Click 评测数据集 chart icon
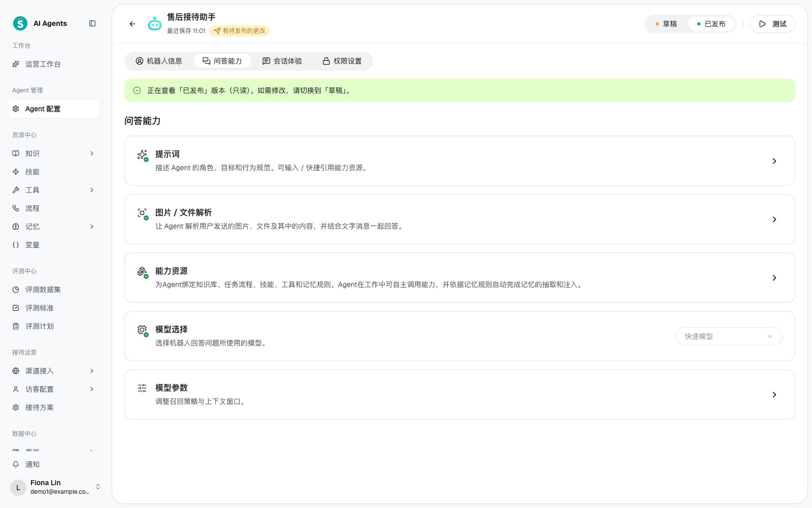Image resolution: width=812 pixels, height=508 pixels. click(x=16, y=290)
